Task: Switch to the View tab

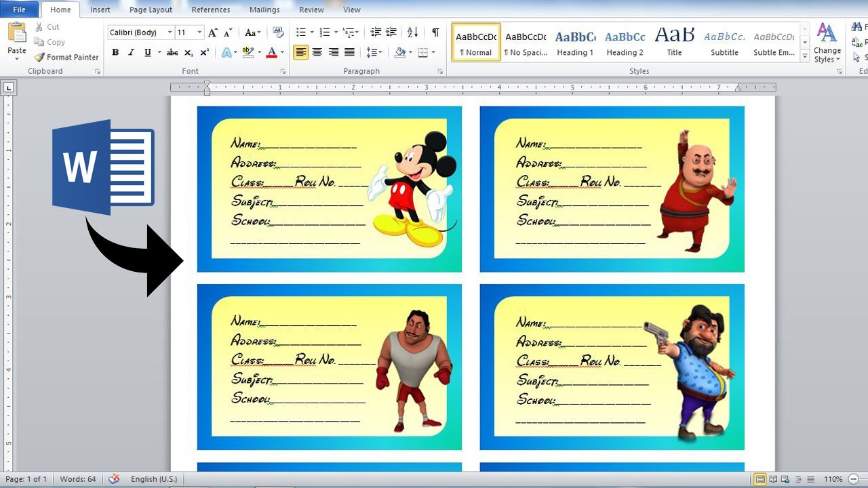Action: point(352,9)
